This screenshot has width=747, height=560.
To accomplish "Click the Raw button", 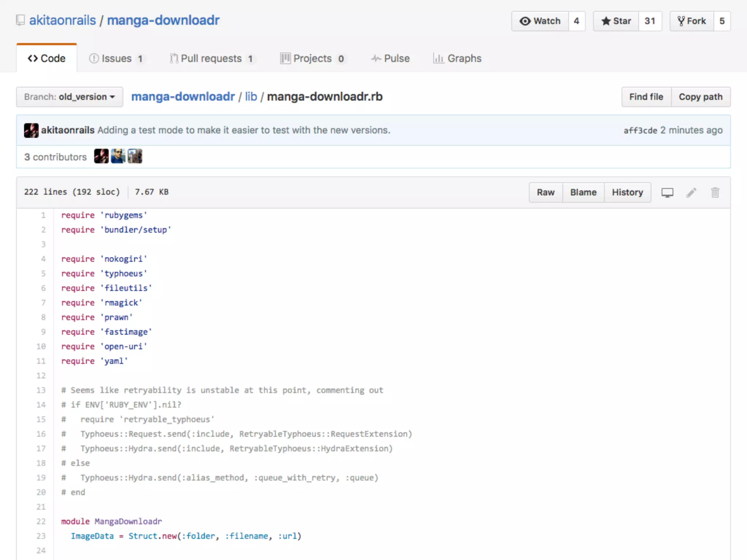I will [545, 192].
